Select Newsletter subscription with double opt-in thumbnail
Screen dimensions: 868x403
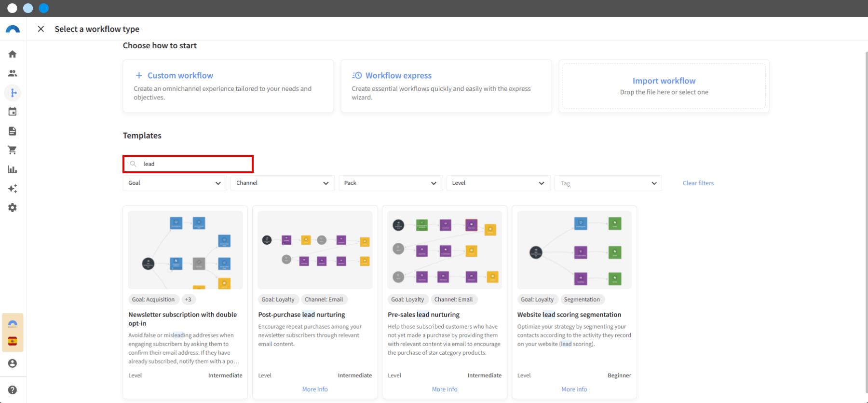(x=186, y=250)
